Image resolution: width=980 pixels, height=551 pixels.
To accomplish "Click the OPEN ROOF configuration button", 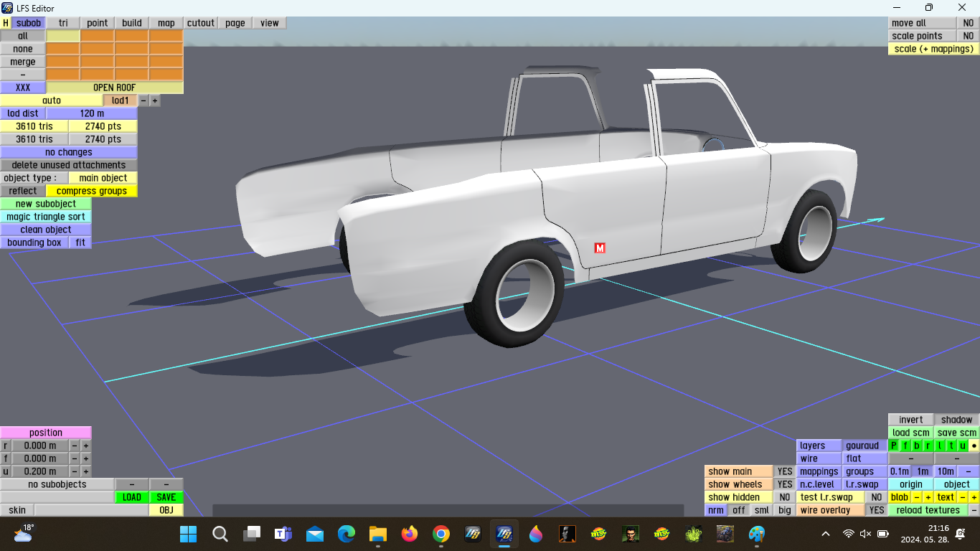I will click(x=115, y=88).
